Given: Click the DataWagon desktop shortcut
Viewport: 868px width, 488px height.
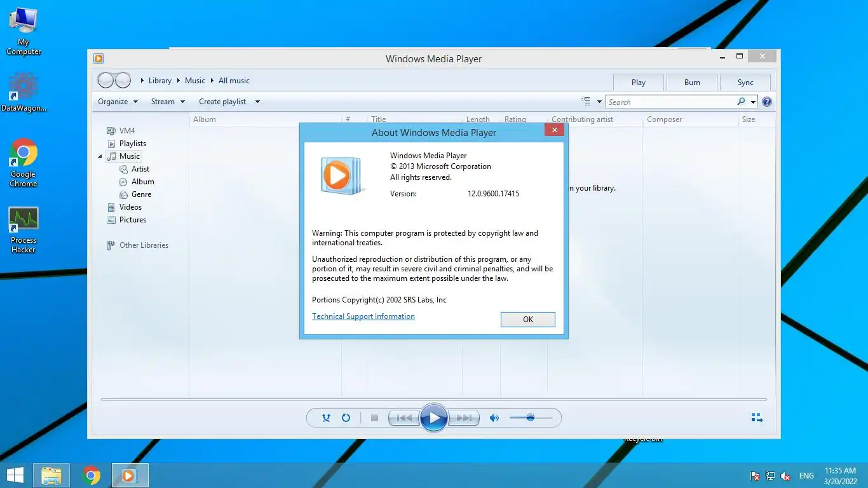Looking at the screenshot, I should (x=24, y=92).
